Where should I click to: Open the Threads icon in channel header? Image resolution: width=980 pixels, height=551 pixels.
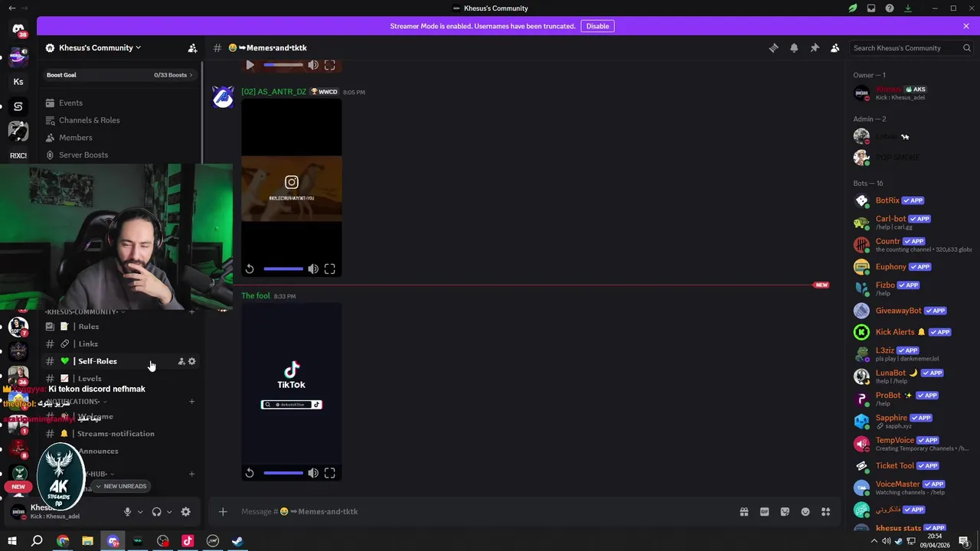pyautogui.click(x=773, y=47)
